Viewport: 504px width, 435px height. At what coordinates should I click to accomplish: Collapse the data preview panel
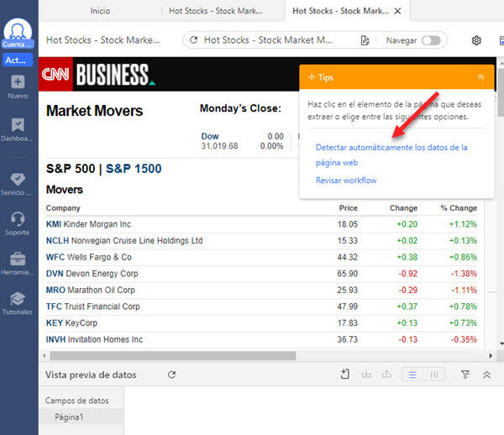click(x=486, y=375)
